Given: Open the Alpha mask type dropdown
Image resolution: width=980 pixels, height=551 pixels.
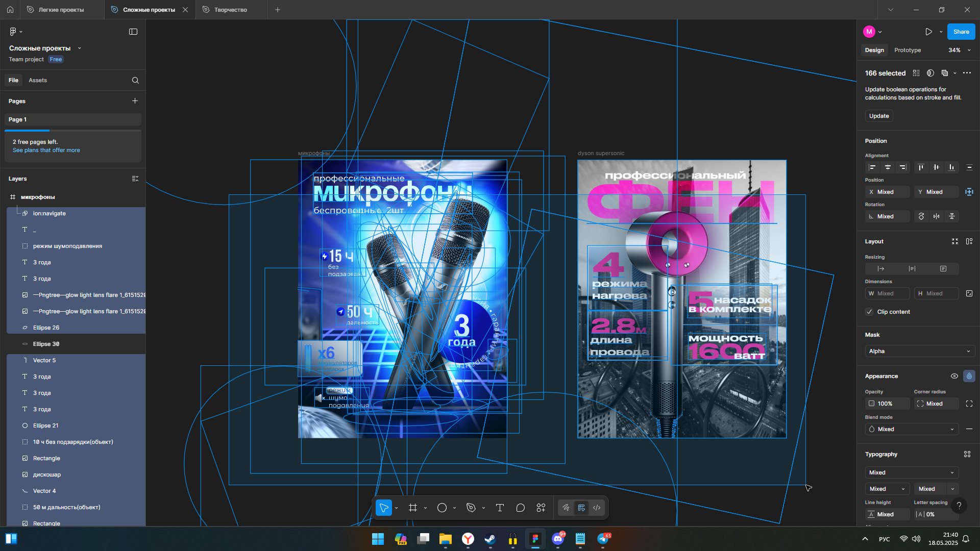Looking at the screenshot, I should tap(920, 351).
